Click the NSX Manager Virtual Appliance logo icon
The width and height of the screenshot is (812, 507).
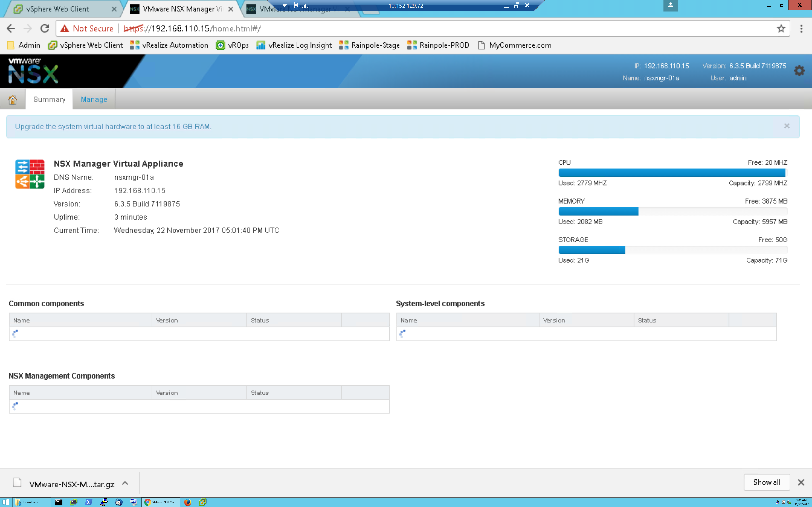pos(30,174)
